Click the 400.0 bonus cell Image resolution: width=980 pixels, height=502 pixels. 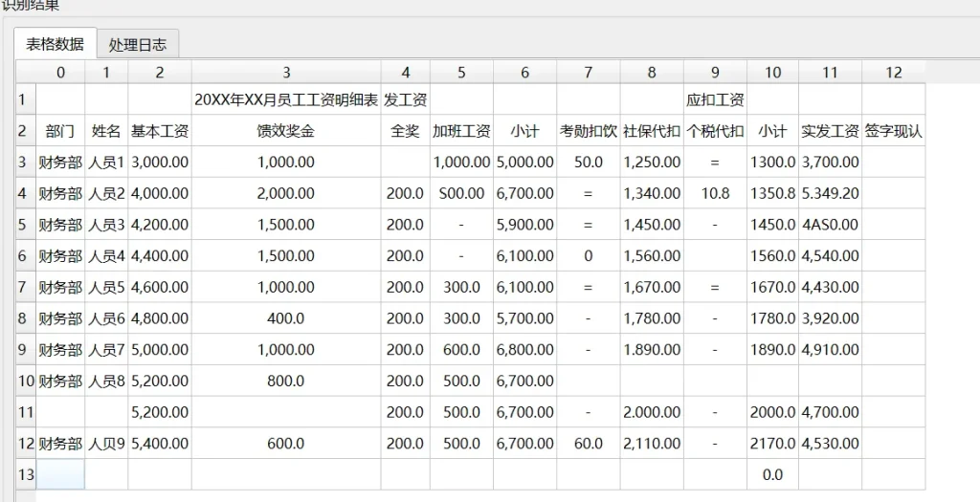tap(286, 318)
